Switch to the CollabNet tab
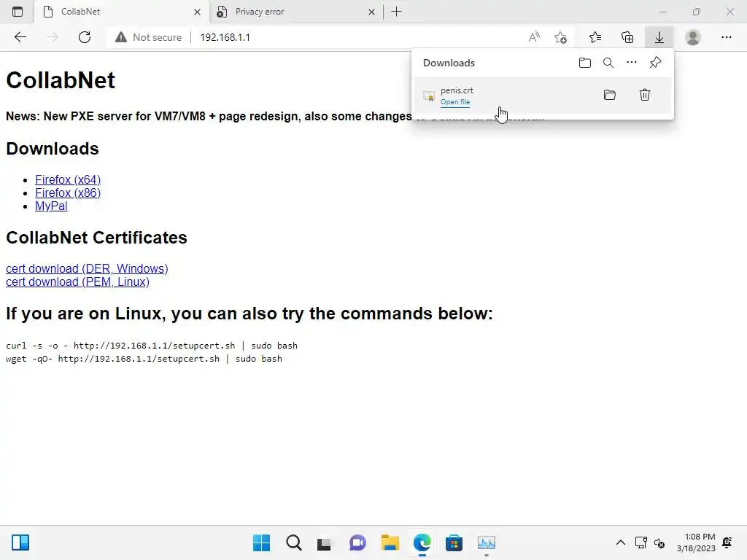Viewport: 747px width, 560px height. click(122, 12)
